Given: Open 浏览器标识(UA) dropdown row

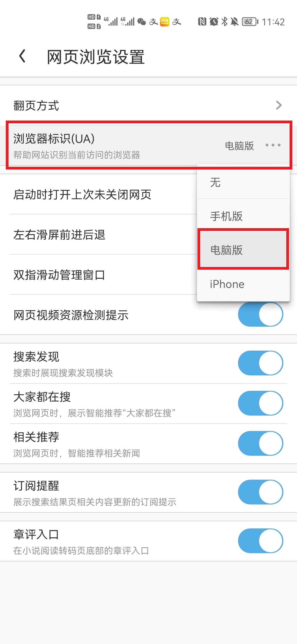Looking at the screenshot, I should point(148,145).
